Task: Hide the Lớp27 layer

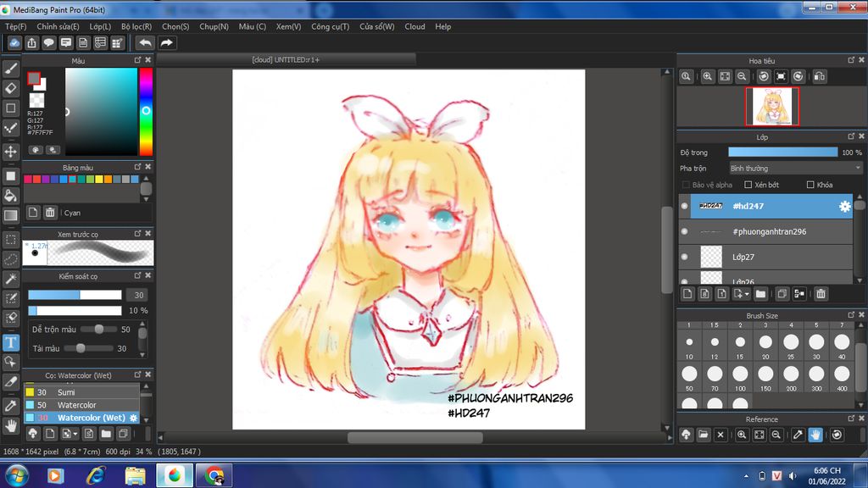Action: coord(685,257)
